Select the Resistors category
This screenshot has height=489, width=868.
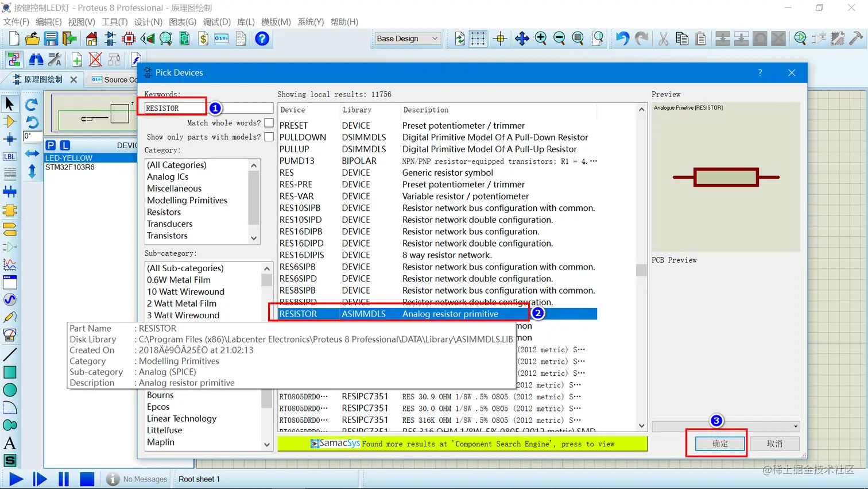pyautogui.click(x=164, y=212)
